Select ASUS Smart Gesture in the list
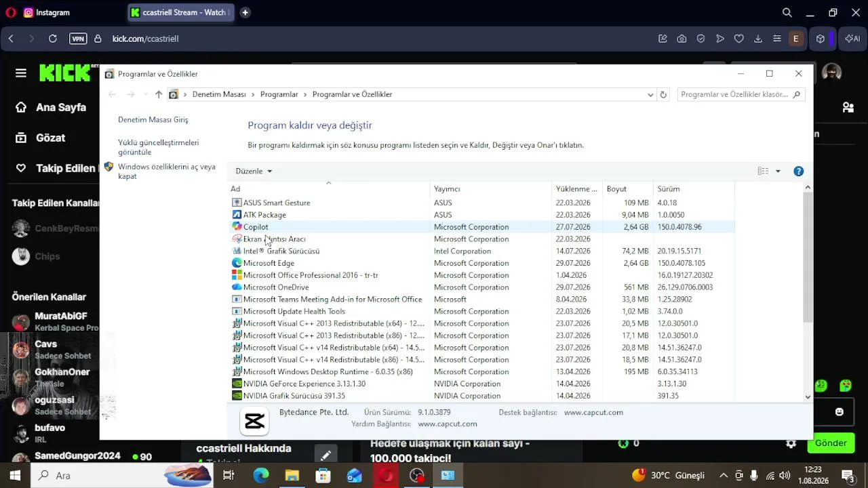Screen dimensions: 868x488 (481, 203)
